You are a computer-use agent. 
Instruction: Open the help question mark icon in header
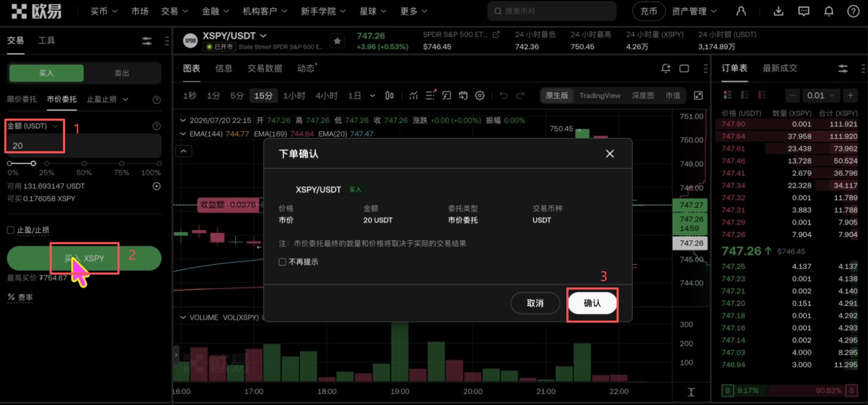853,11
